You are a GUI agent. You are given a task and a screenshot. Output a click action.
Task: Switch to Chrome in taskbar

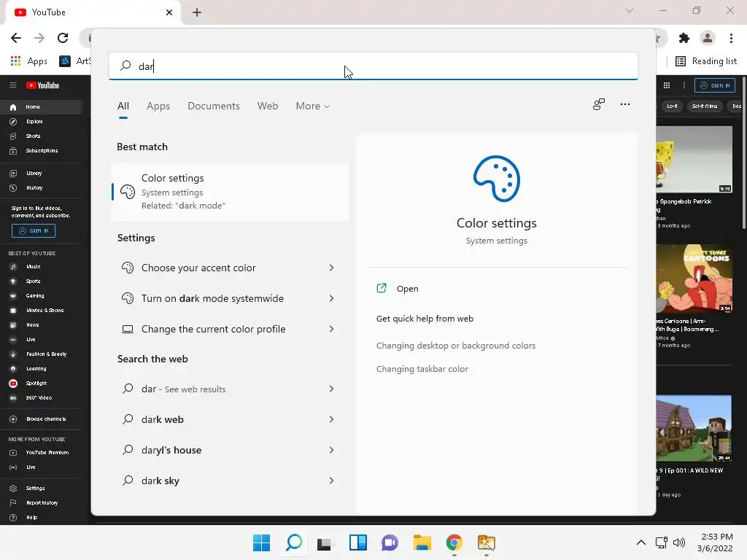pyautogui.click(x=454, y=542)
